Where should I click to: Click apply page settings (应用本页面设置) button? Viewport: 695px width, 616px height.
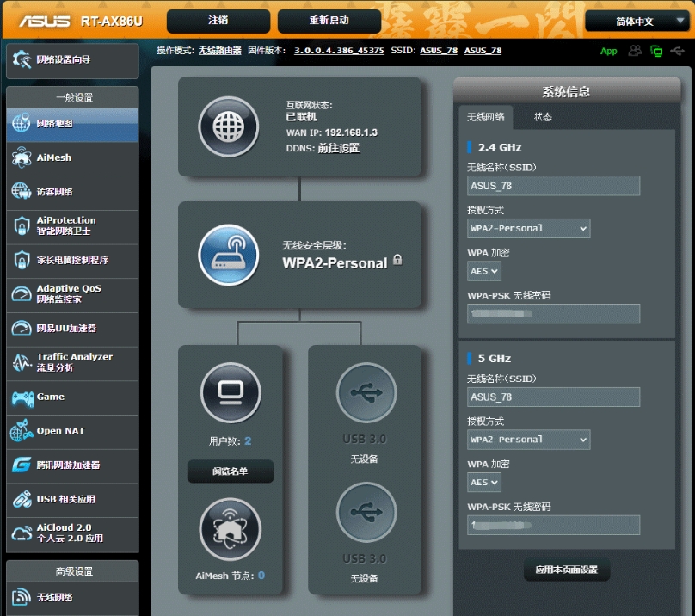coord(567,570)
